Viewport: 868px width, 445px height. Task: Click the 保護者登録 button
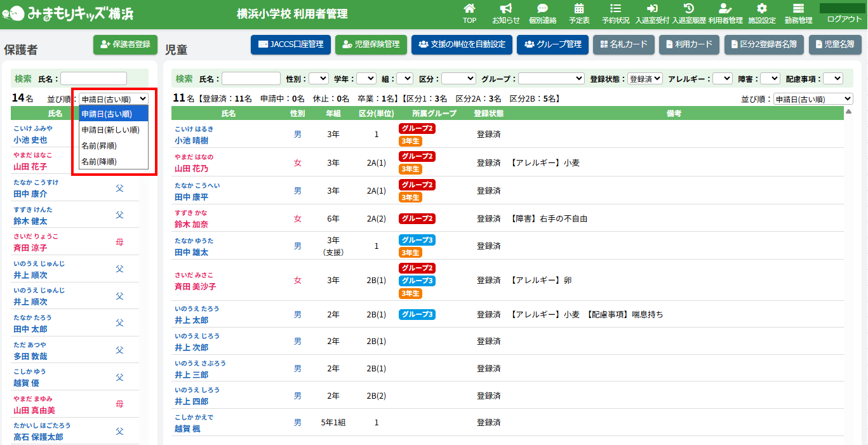pos(125,44)
